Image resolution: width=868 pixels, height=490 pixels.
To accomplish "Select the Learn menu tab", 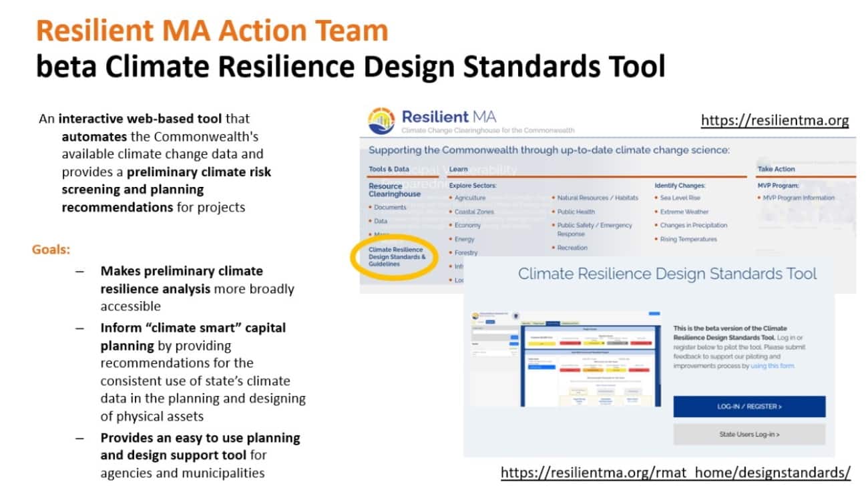I will click(x=459, y=170).
